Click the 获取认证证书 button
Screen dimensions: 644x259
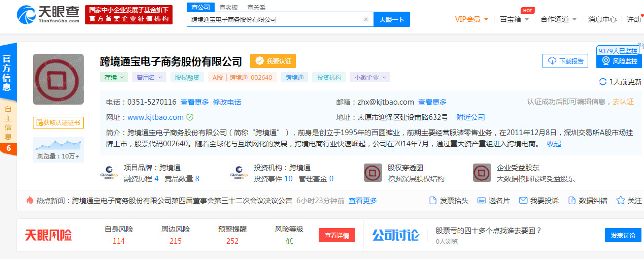pyautogui.click(x=58, y=123)
